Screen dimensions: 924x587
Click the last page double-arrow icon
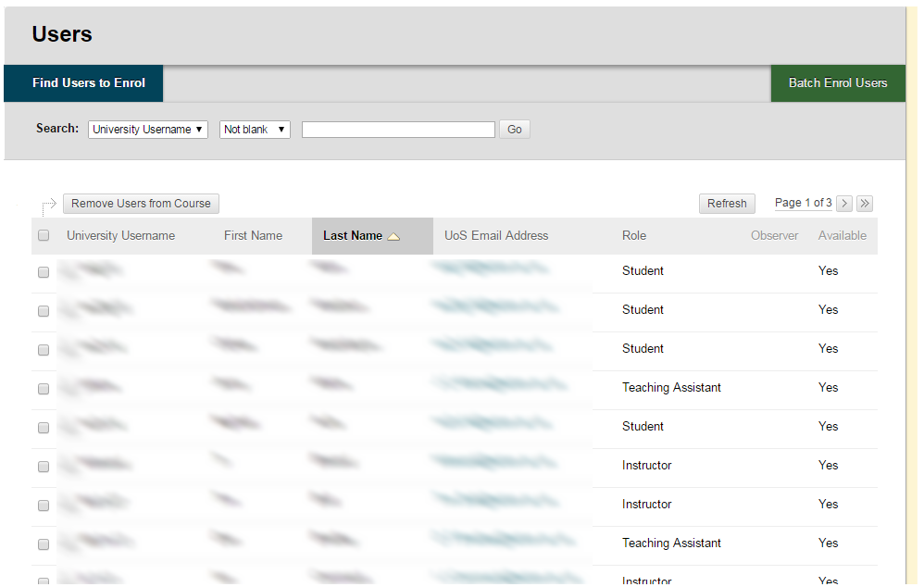(x=865, y=204)
